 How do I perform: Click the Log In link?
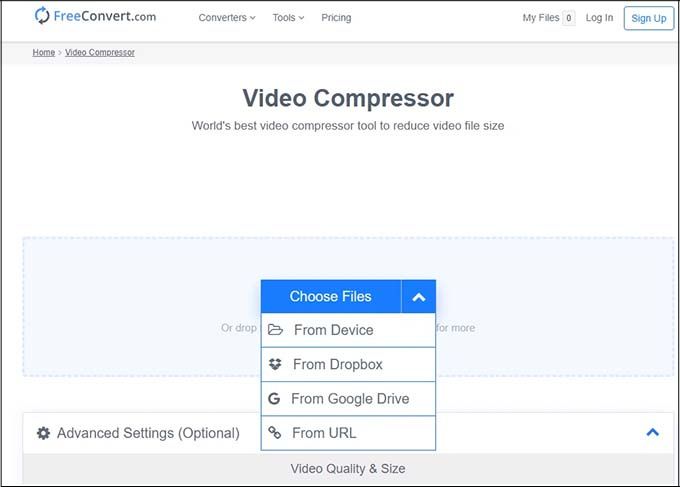[599, 18]
